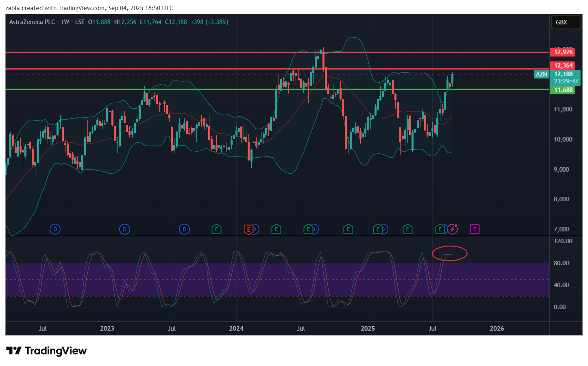Image resolution: width=588 pixels, height=366 pixels.
Task: Click the 11,000 price axis label
Action: point(563,109)
